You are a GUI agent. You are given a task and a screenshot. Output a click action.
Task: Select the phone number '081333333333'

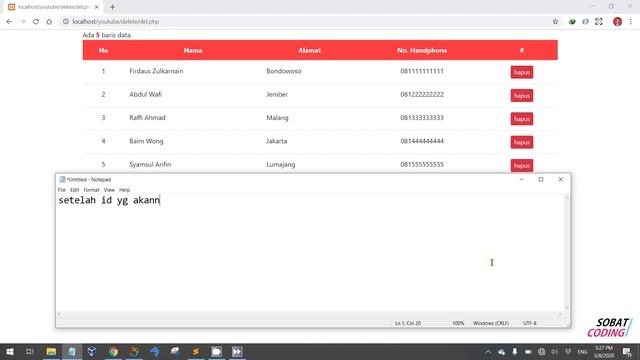point(422,118)
